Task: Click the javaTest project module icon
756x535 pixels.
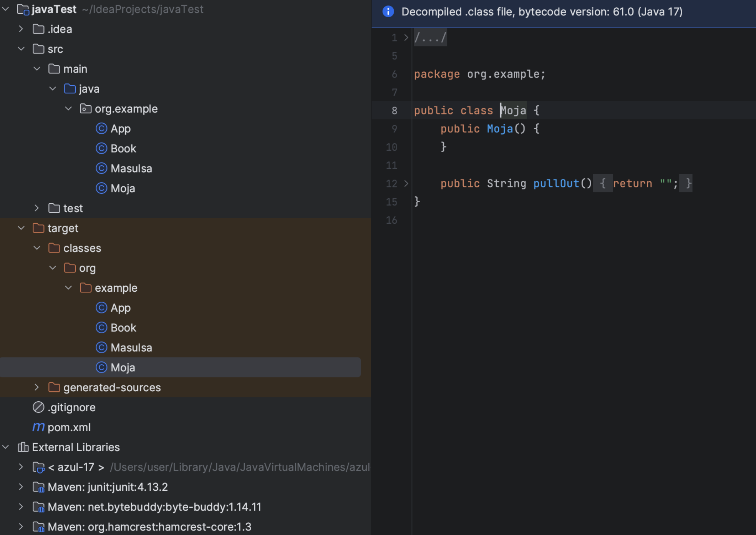Action: point(23,9)
